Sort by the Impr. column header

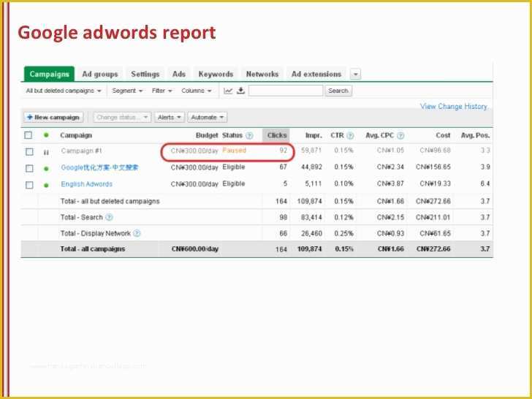point(313,135)
